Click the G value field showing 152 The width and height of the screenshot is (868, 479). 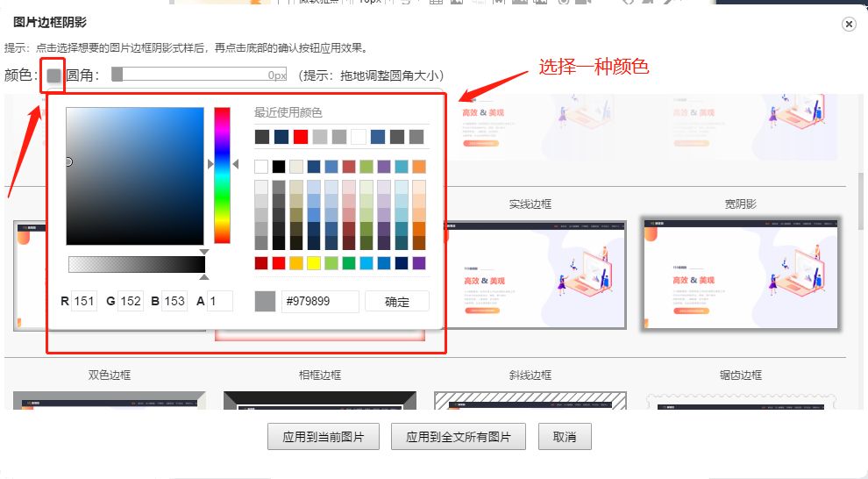pos(131,301)
